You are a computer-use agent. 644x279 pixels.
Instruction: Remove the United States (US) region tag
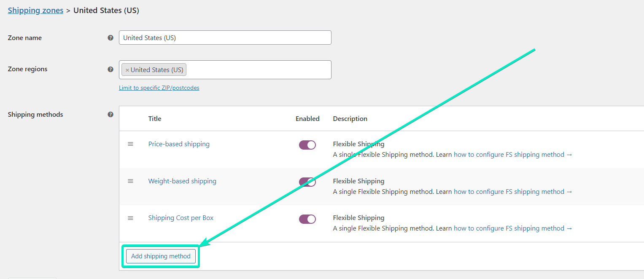(127, 70)
